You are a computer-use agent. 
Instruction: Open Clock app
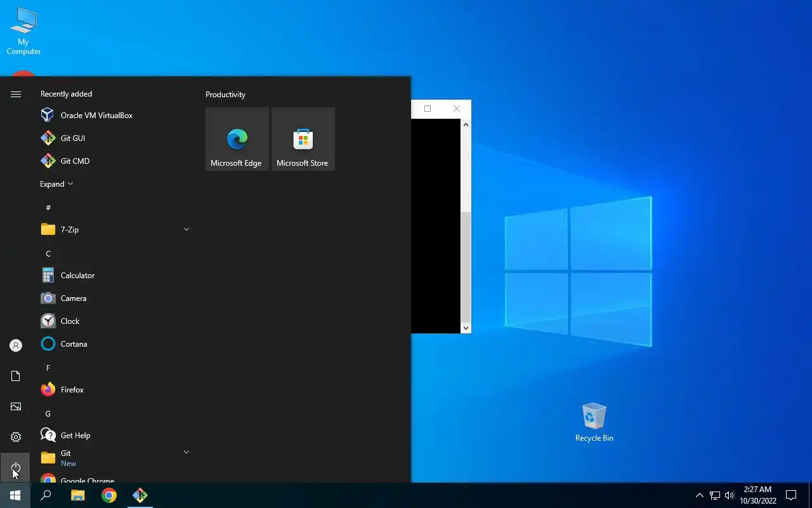click(x=114, y=321)
